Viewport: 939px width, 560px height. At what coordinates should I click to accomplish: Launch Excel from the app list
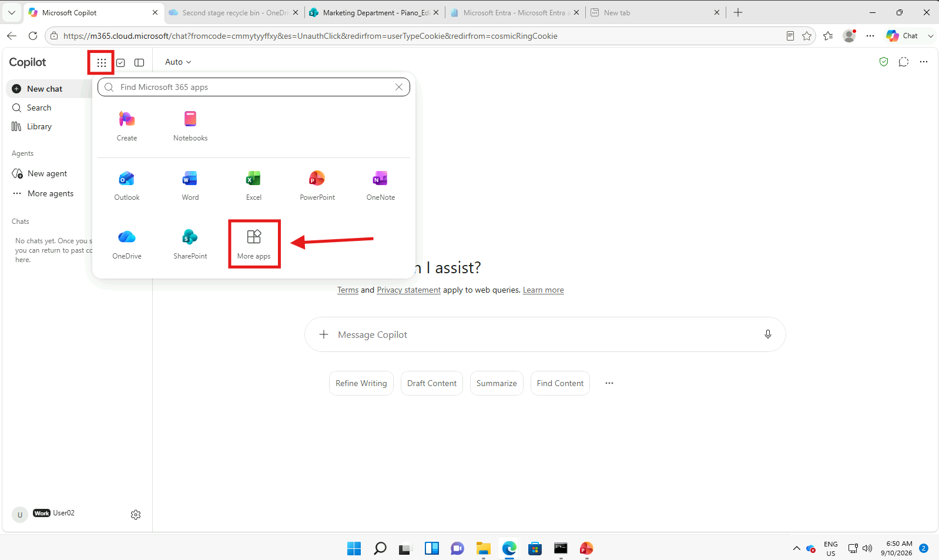point(254,186)
